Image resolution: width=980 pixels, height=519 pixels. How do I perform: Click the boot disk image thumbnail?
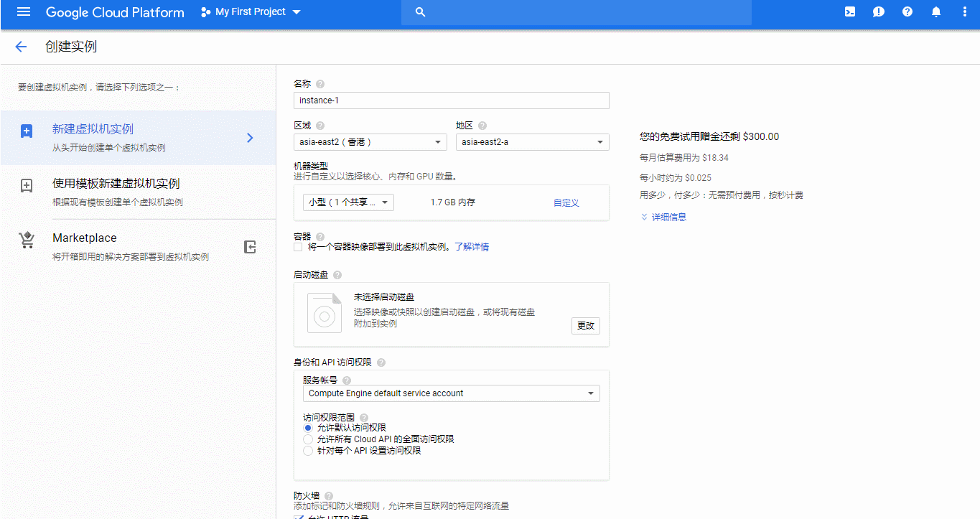pos(325,313)
